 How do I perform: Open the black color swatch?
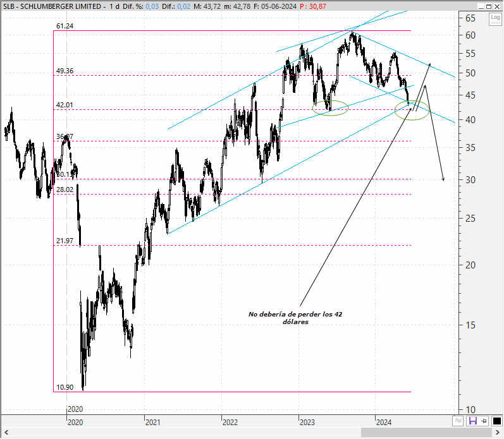point(496,421)
